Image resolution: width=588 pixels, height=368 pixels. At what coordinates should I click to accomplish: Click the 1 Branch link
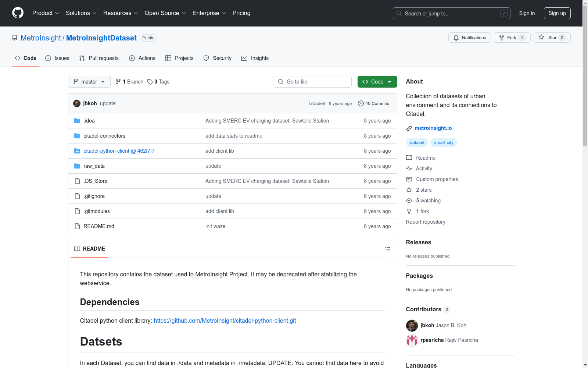coord(129,82)
